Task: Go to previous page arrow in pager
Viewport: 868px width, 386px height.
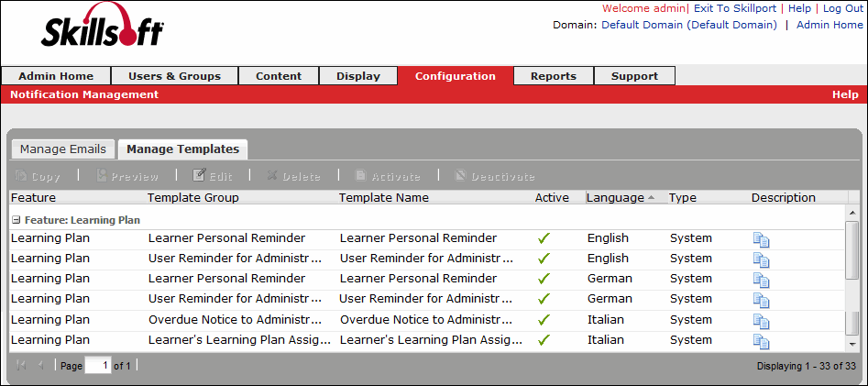Action: click(x=41, y=366)
